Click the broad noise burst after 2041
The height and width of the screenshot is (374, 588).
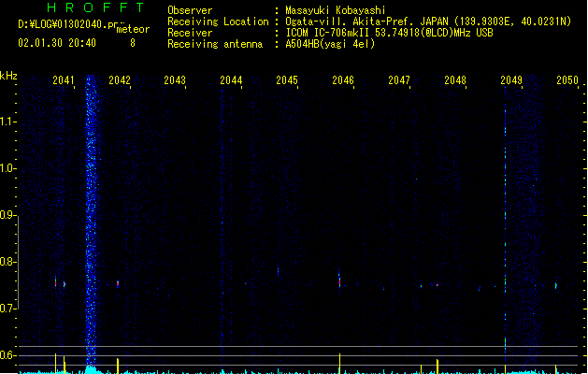click(91, 222)
